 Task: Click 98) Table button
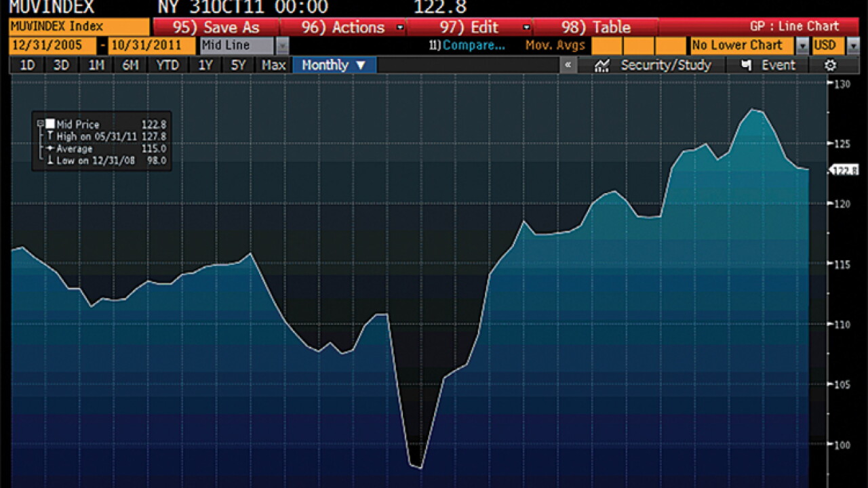click(x=596, y=27)
